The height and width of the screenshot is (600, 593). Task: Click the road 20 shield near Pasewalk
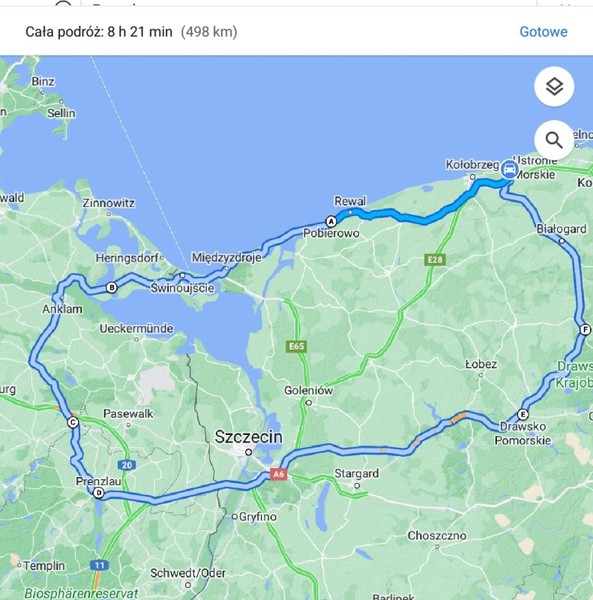(x=127, y=465)
